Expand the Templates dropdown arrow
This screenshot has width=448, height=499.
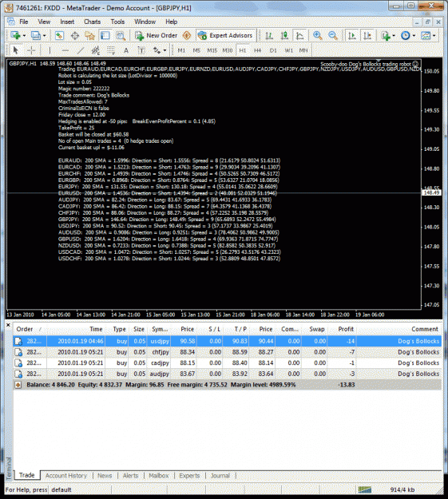pos(434,36)
